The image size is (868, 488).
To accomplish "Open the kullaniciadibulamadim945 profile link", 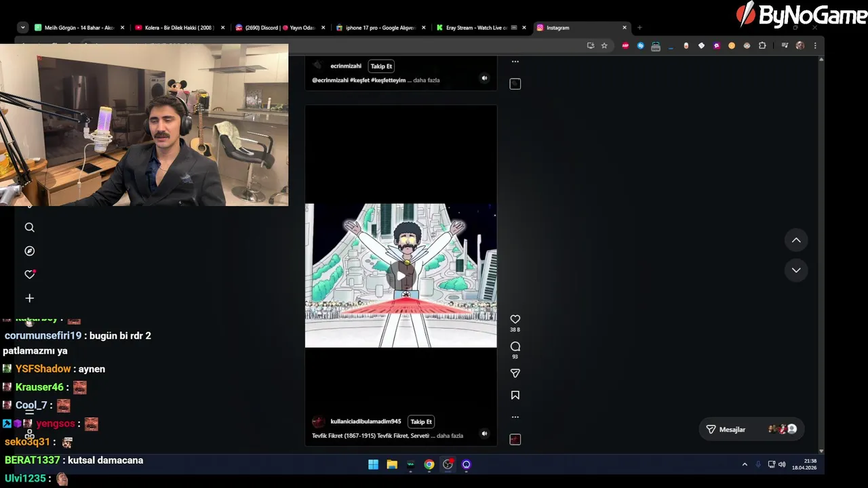I will (366, 422).
